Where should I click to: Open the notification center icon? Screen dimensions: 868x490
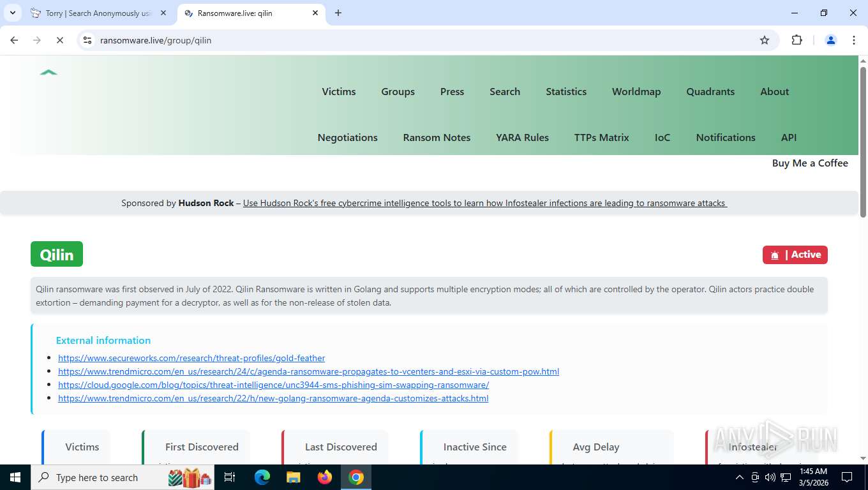847,477
